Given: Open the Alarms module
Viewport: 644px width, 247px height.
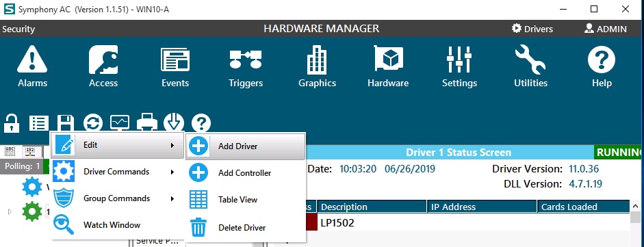Looking at the screenshot, I should pos(32,66).
